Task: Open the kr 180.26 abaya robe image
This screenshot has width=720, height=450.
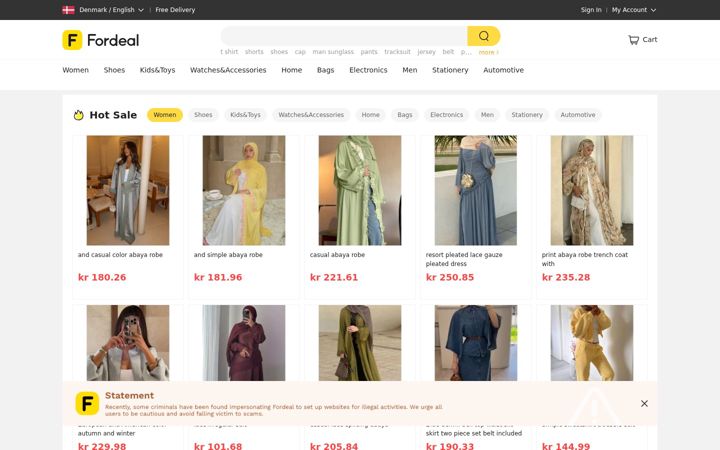Action: point(128,190)
